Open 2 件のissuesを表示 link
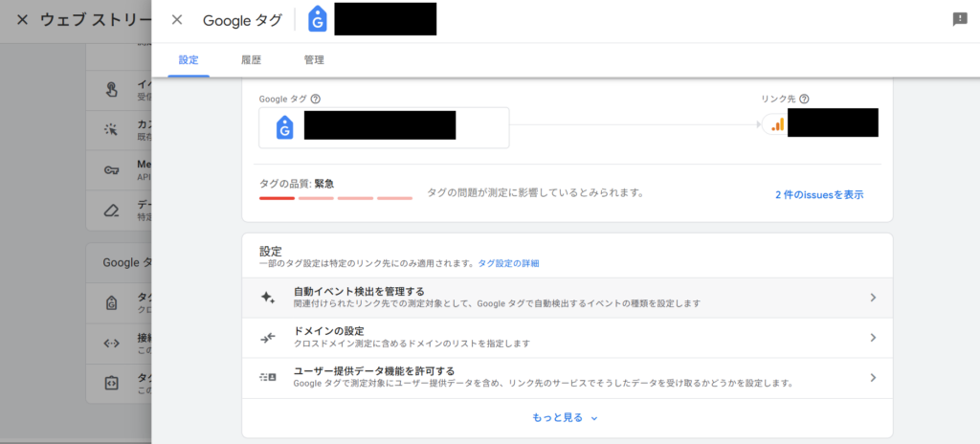Image resolution: width=980 pixels, height=444 pixels. click(x=819, y=194)
